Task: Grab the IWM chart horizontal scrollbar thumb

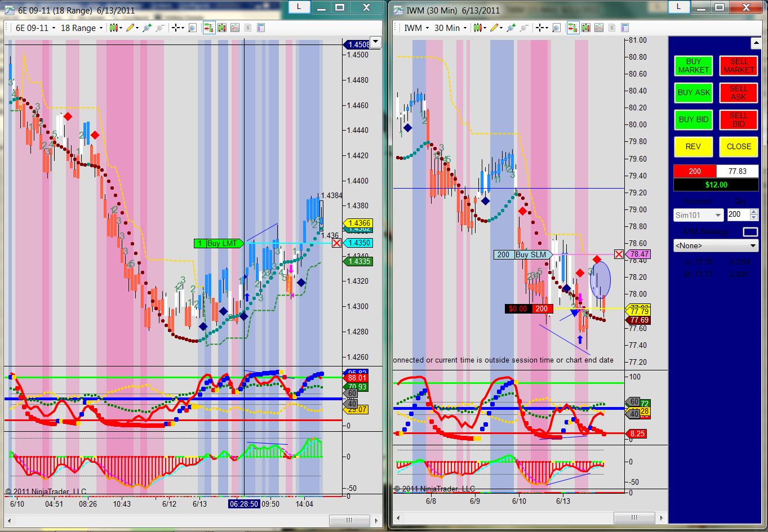Action: pos(634,517)
